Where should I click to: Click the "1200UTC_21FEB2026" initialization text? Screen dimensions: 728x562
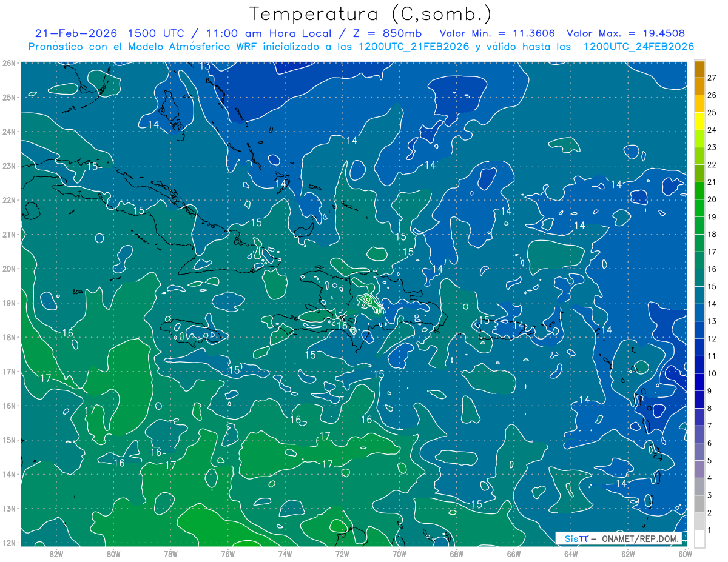(x=414, y=47)
